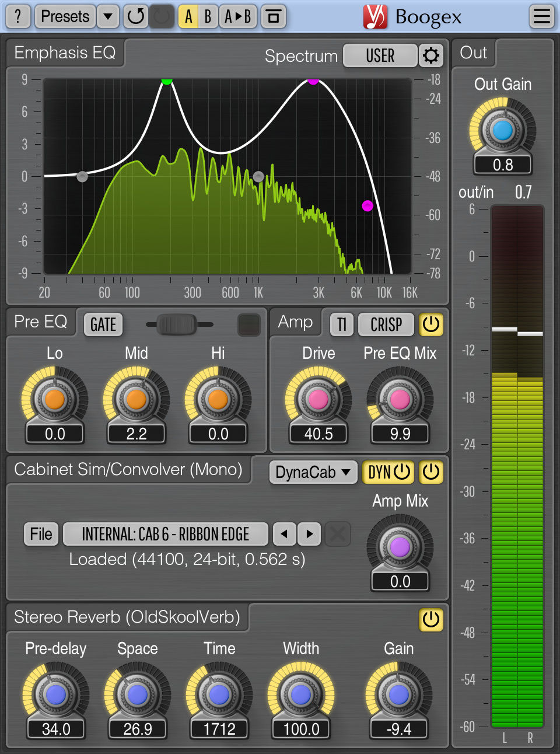Viewport: 560px width, 754px height.
Task: Click the reverb Gain value -9.4
Action: pyautogui.click(x=399, y=729)
